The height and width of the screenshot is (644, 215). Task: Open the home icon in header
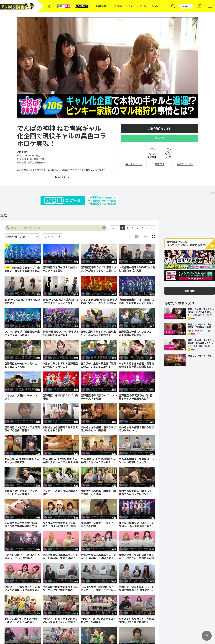[x=50, y=6]
